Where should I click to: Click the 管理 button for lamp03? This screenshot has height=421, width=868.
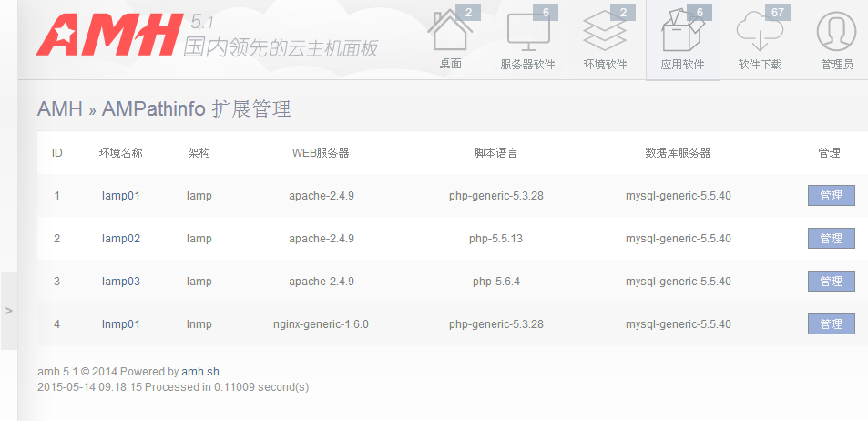[831, 282]
